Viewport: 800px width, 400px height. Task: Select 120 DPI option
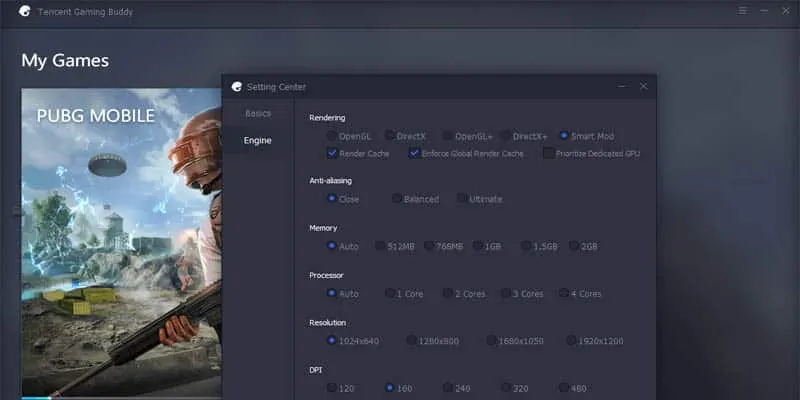(332, 388)
